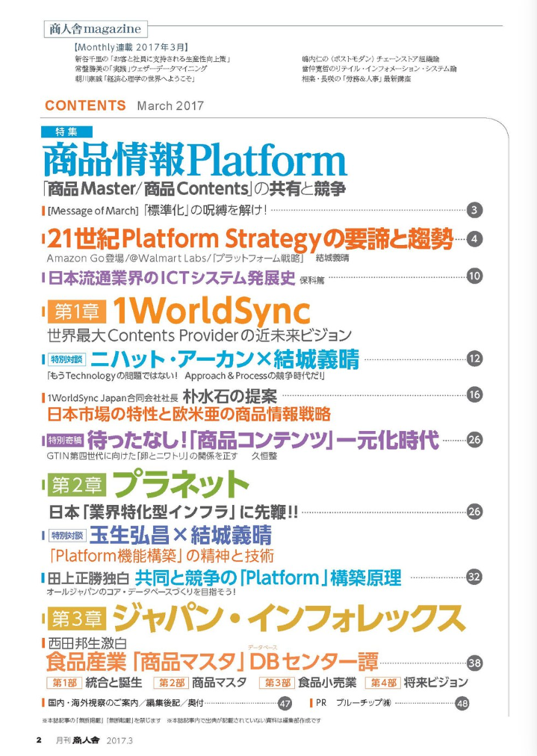The image size is (537, 756).
Task: Click the green 第2章 chapter badge
Action: tap(77, 486)
